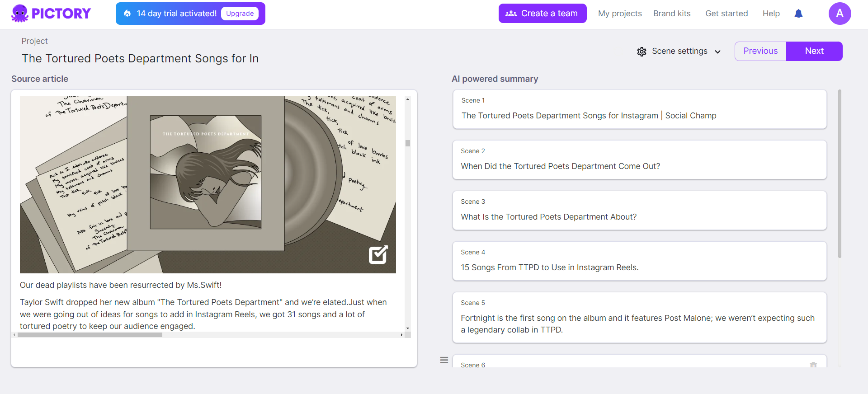This screenshot has width=868, height=394.
Task: Click the Scene 6 drag handle icon
Action: click(x=444, y=360)
